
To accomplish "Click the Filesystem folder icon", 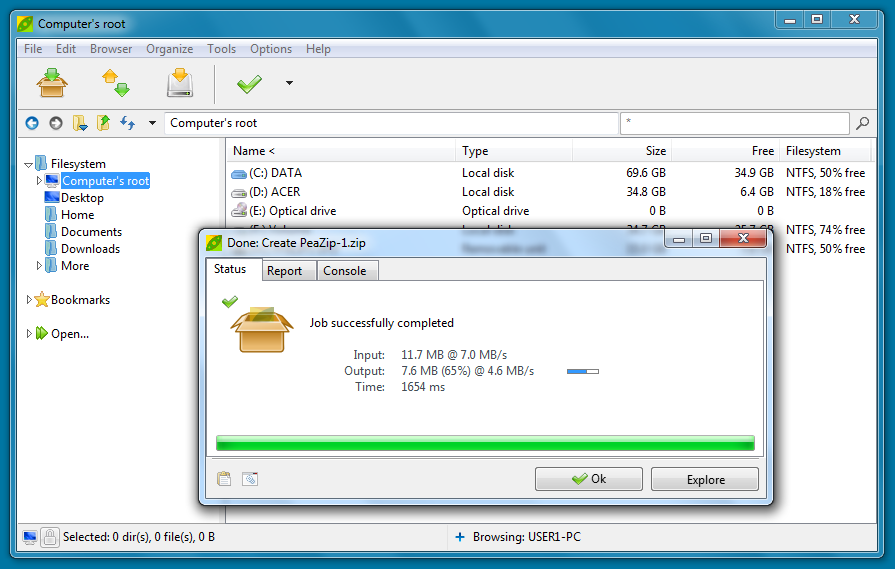I will tap(41, 164).
